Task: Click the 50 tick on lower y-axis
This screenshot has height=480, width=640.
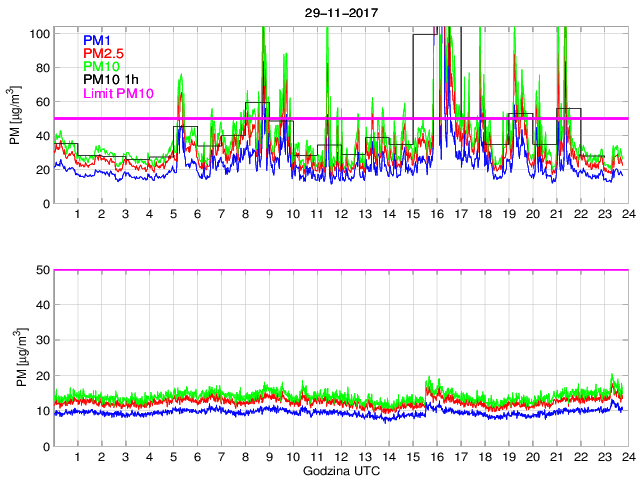Action: point(43,270)
